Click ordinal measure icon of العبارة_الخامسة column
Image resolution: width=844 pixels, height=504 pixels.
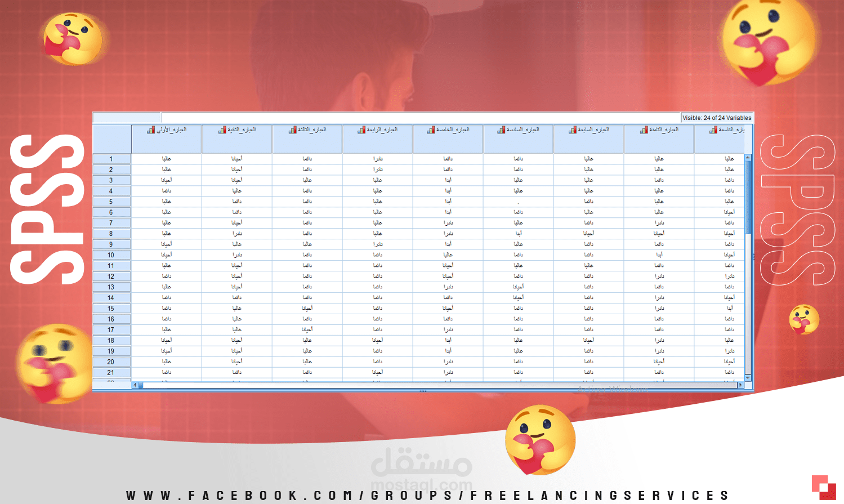(431, 130)
